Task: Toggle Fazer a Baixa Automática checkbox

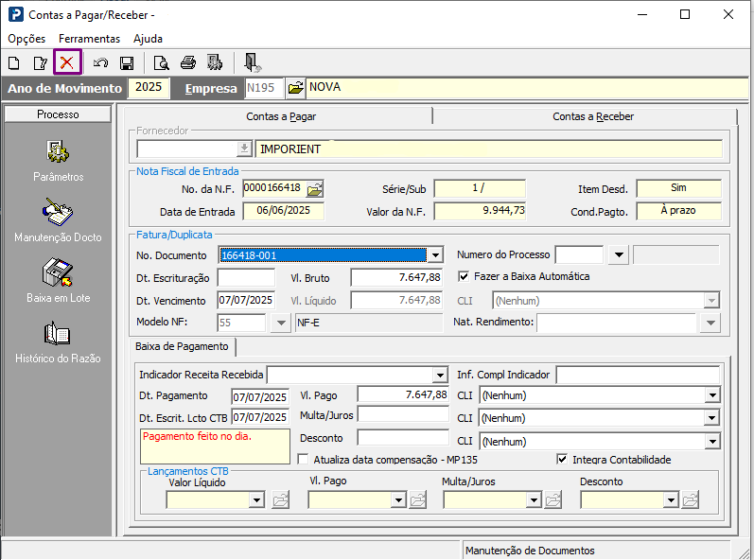Action: pyautogui.click(x=464, y=277)
